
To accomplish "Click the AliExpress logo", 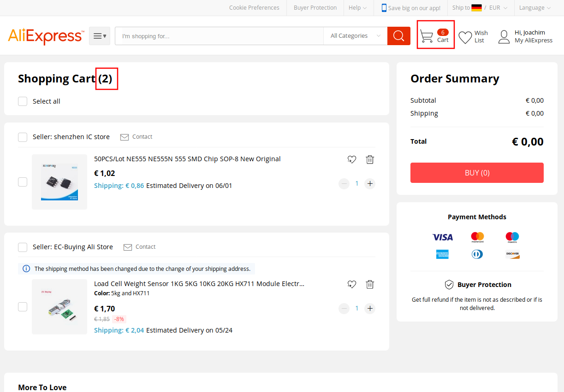I will point(46,36).
